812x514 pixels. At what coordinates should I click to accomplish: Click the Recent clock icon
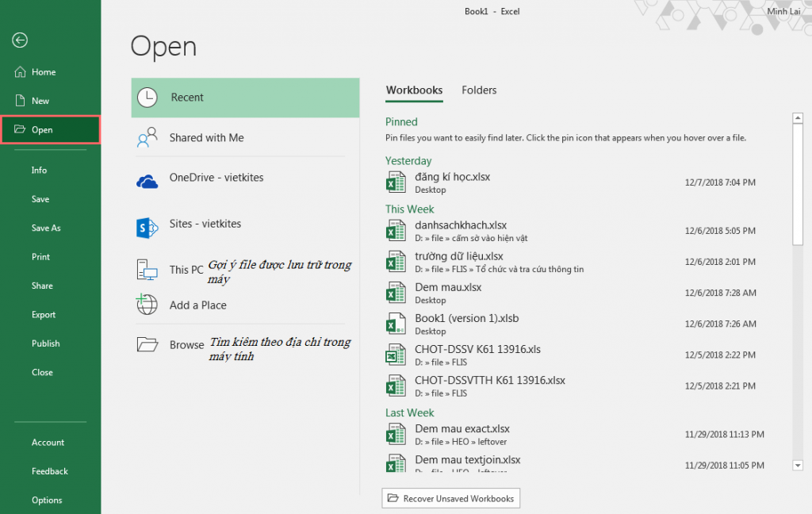[x=147, y=98]
